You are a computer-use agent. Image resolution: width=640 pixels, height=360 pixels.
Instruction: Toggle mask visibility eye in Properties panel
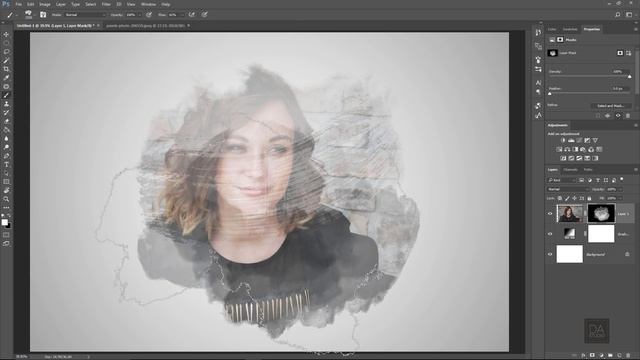(x=618, y=116)
